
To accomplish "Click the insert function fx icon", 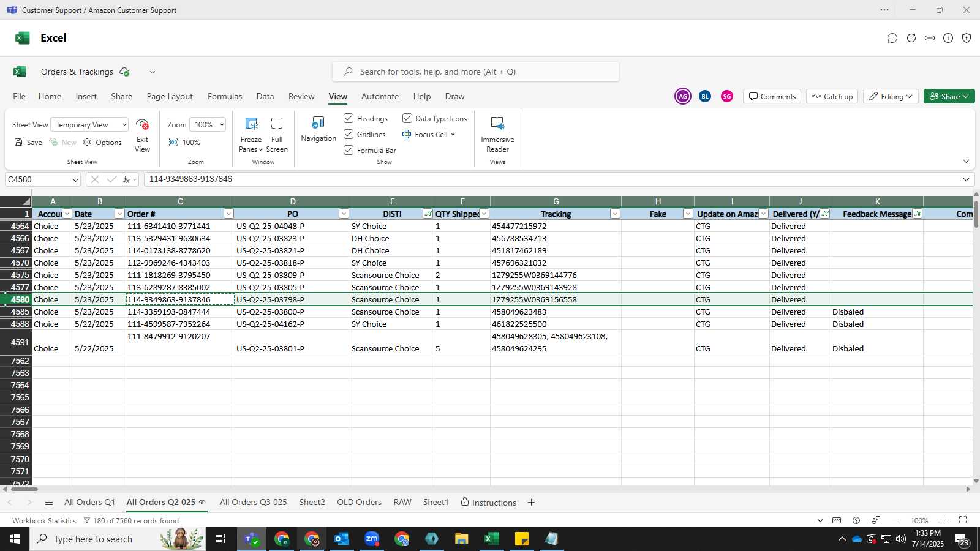I will 126,179.
